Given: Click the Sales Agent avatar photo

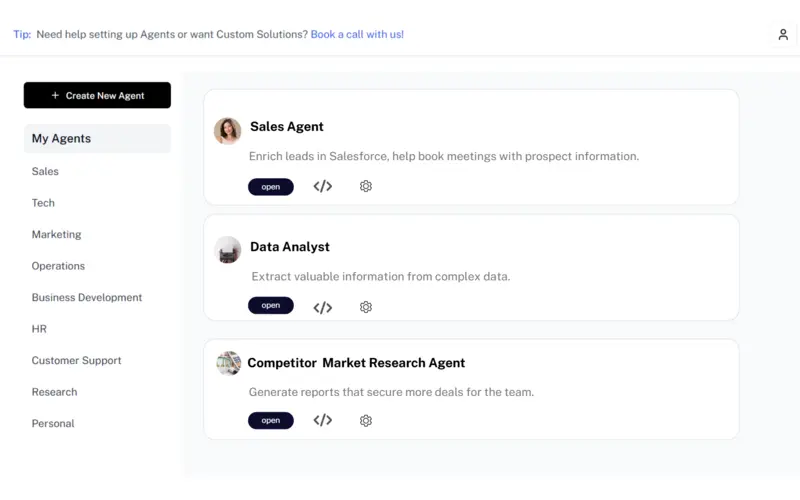Looking at the screenshot, I should tap(228, 131).
